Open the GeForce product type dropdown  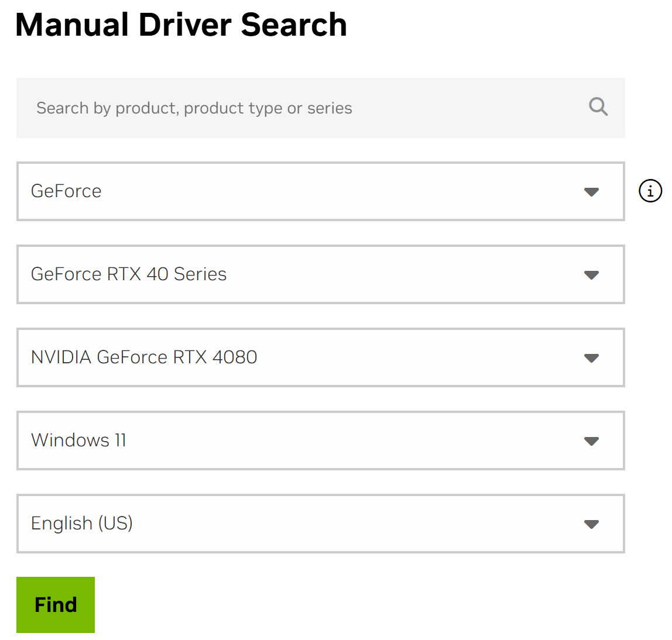click(x=321, y=191)
